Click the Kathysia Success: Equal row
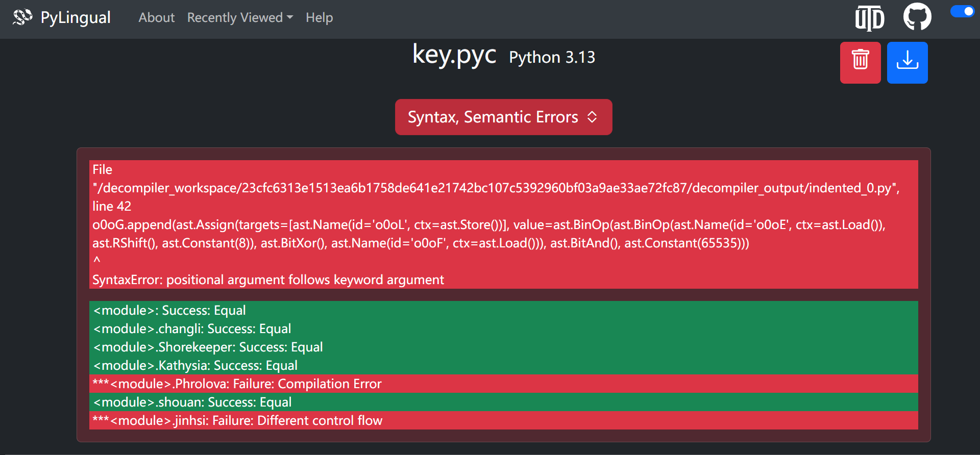Viewport: 980px width, 455px height. pyautogui.click(x=503, y=365)
